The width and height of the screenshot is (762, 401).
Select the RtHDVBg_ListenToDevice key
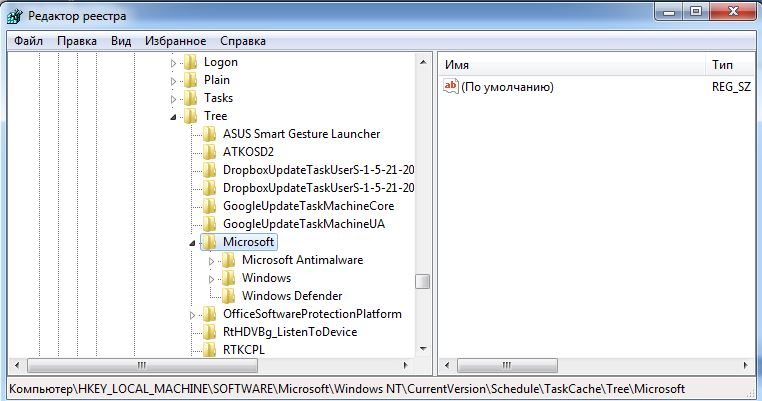tap(290, 332)
